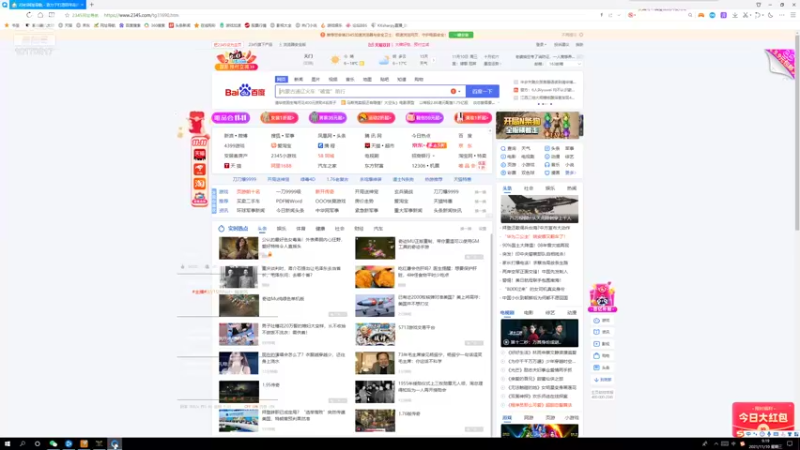Viewport: 800px width, 450px height.
Task: Open the 新浪·微博 site link
Action: tap(236, 136)
